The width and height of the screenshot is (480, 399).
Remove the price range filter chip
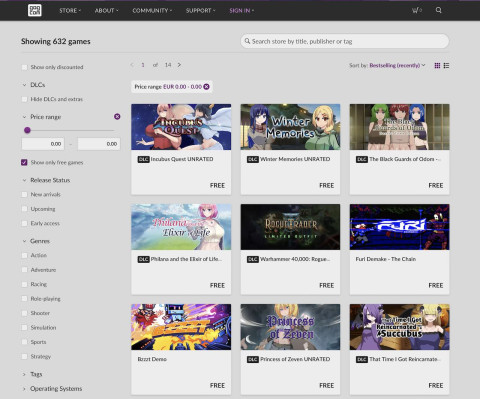[x=206, y=87]
